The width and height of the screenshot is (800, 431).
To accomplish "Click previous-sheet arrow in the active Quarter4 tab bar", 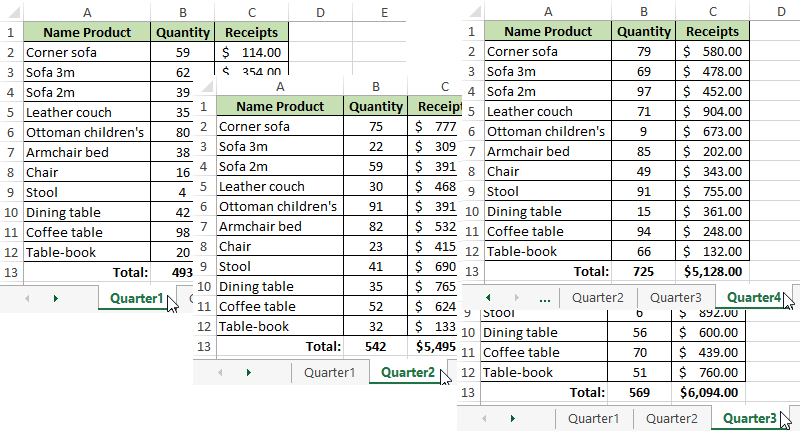I will [487, 298].
